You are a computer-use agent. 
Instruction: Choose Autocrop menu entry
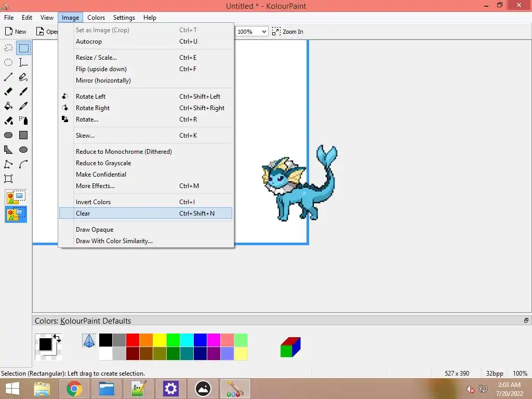tap(145, 42)
